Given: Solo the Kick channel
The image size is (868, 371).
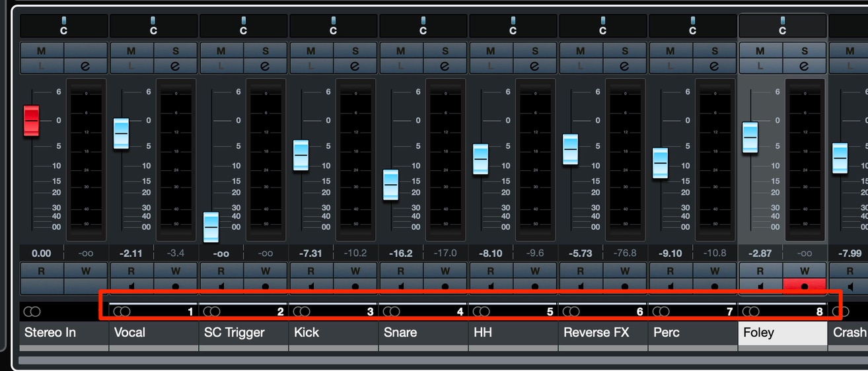Looking at the screenshot, I should (x=355, y=51).
